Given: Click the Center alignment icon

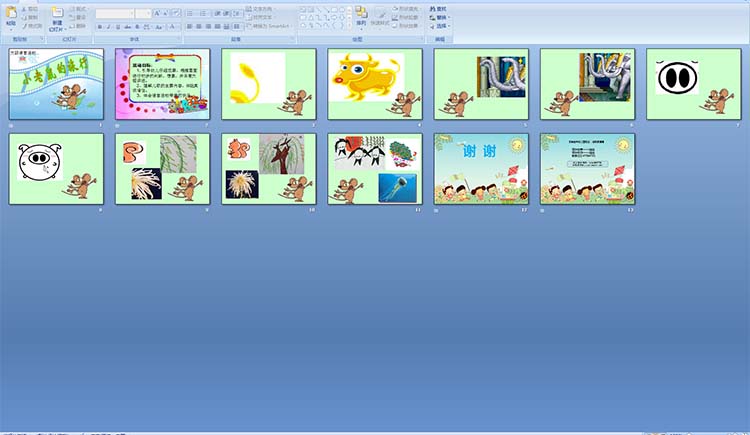Looking at the screenshot, I should click(x=199, y=27).
